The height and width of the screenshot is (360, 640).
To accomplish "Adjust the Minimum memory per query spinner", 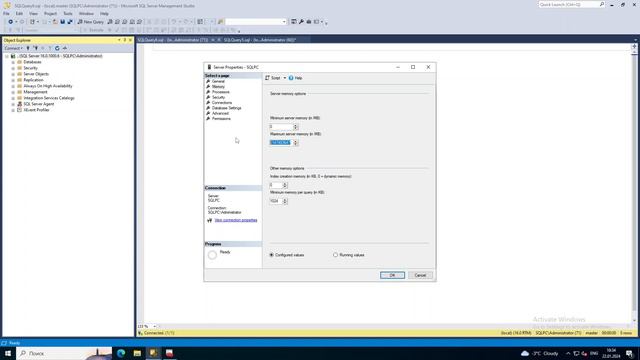I will [285, 201].
